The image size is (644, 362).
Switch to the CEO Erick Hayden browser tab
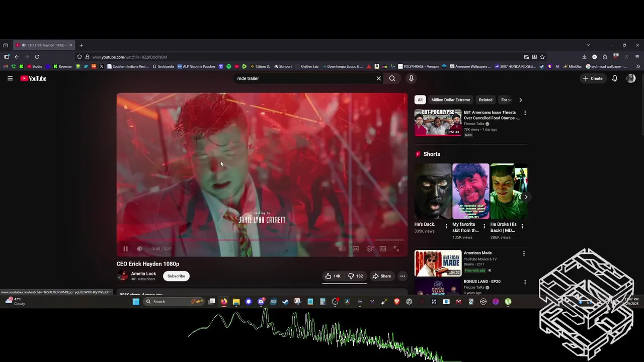44,45
